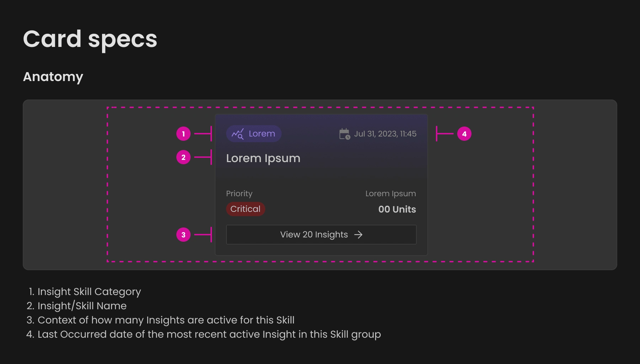Click pink annotation marker number 4

coord(464,134)
